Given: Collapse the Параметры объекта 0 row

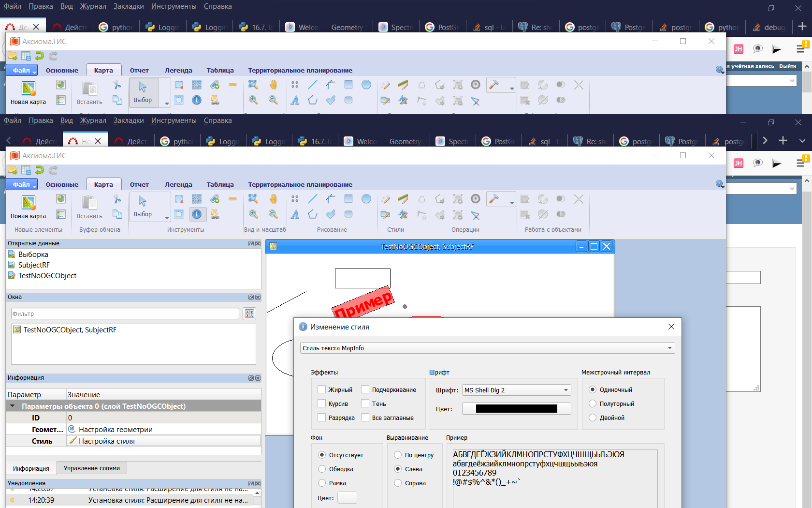Looking at the screenshot, I should click(13, 406).
